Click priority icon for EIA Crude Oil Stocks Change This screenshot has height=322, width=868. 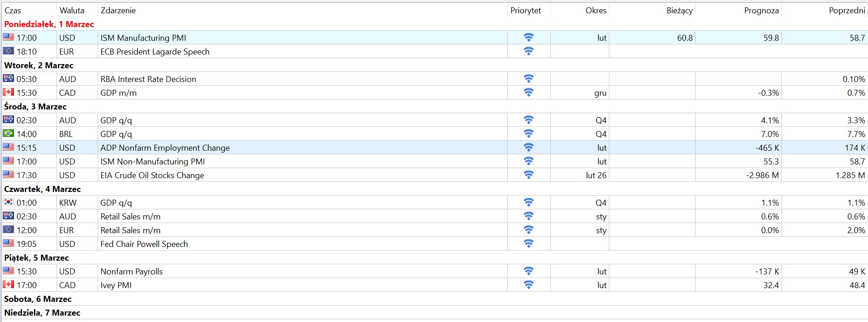coord(528,175)
